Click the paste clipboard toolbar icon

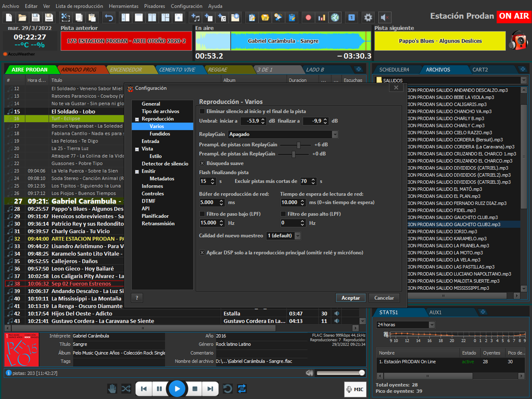(x=92, y=18)
